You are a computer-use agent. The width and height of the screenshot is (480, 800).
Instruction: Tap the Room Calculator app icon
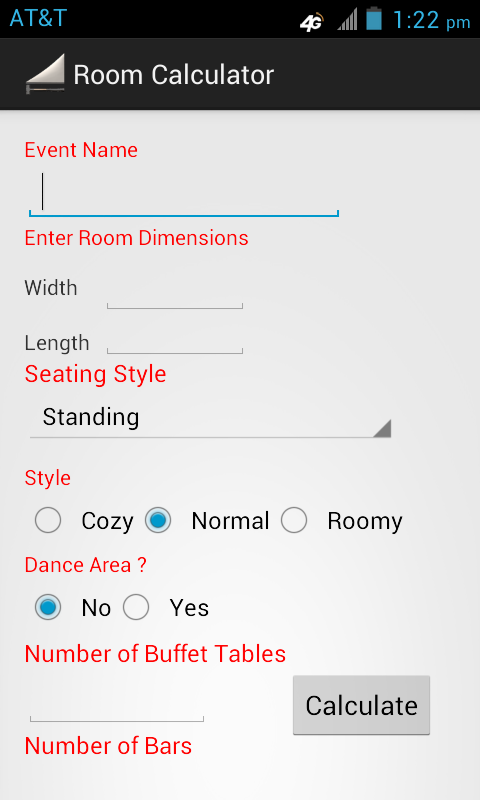[45, 74]
